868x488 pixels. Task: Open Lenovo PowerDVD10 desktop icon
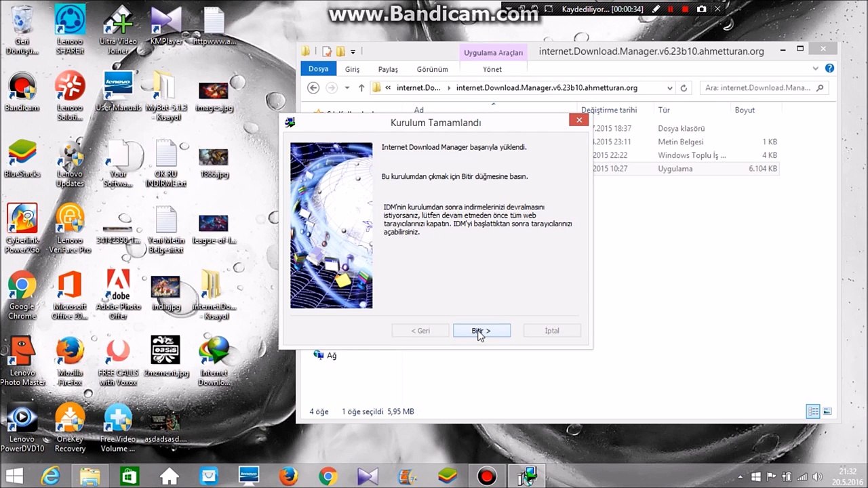coord(22,428)
